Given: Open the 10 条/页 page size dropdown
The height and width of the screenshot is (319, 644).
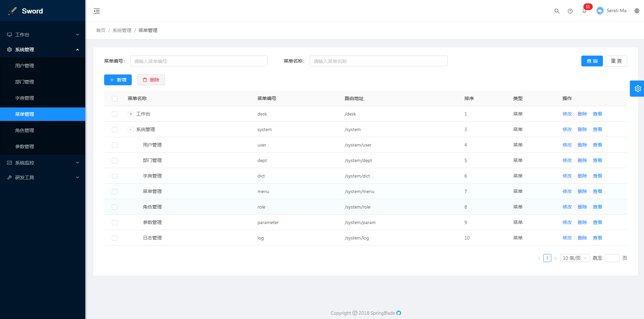Looking at the screenshot, I should [x=575, y=258].
